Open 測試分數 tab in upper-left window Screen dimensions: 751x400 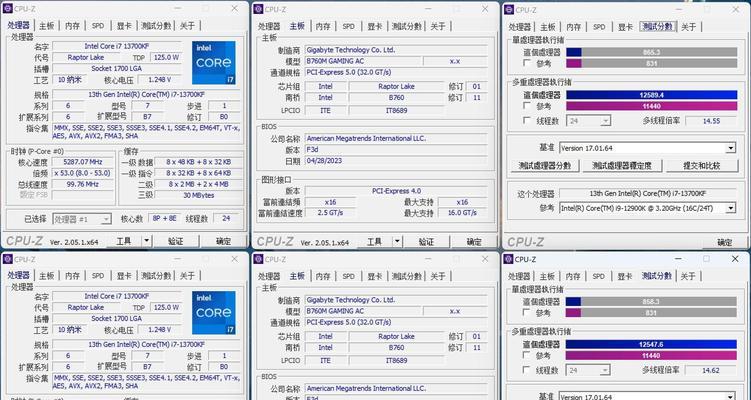click(x=156, y=26)
